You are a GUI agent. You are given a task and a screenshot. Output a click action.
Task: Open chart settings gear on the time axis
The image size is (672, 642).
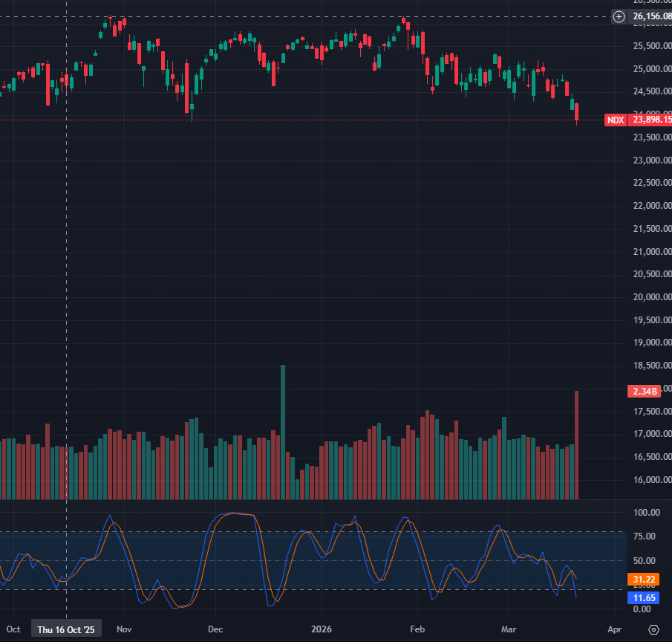[653, 629]
